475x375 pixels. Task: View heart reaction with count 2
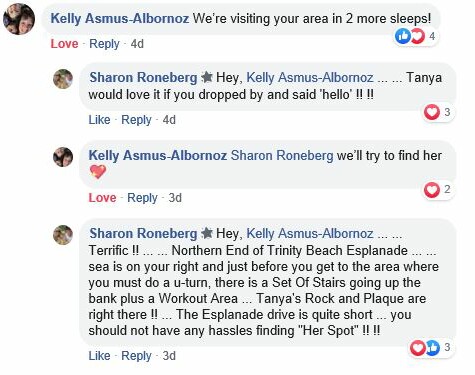click(x=437, y=190)
